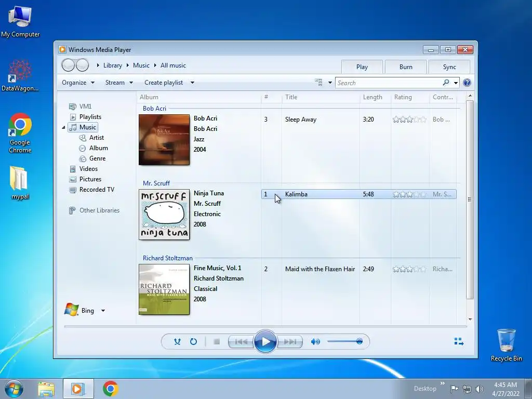Click the volume slider handle
532x399 pixels.
360,341
